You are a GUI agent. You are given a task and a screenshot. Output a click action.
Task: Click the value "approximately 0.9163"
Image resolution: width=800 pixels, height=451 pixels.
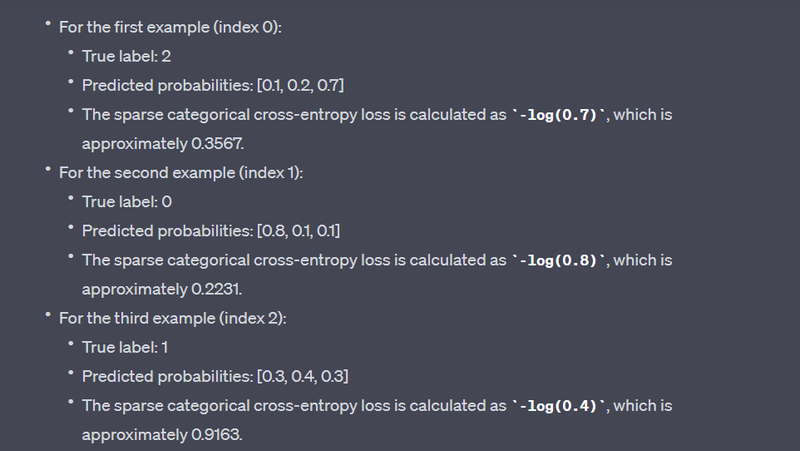pyautogui.click(x=162, y=435)
